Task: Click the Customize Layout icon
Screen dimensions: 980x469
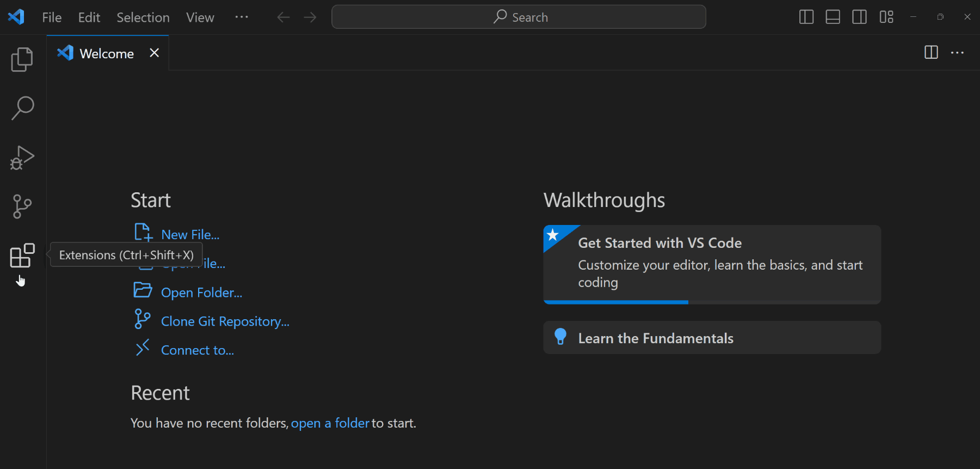Action: click(886, 17)
